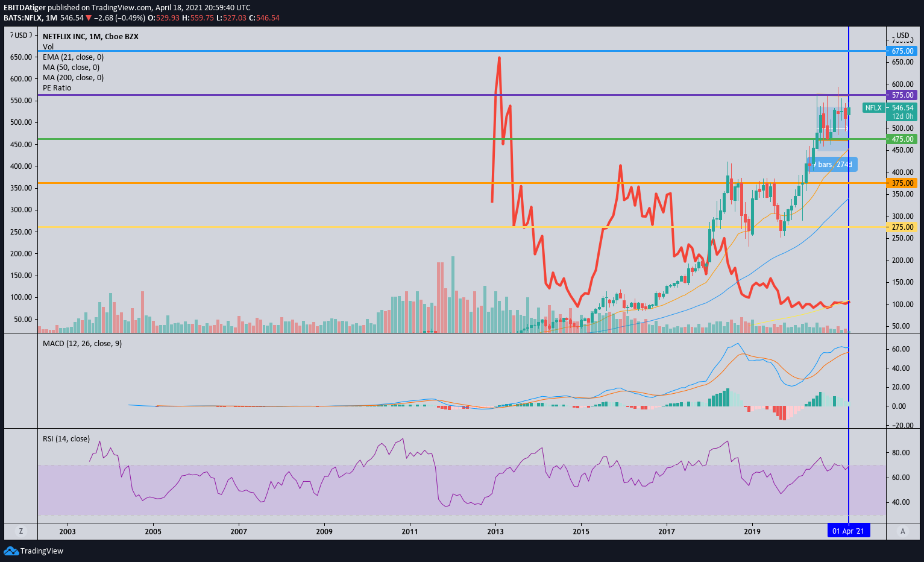Click the 01 Apr '21 date marker
The image size is (924, 562).
pos(849,531)
